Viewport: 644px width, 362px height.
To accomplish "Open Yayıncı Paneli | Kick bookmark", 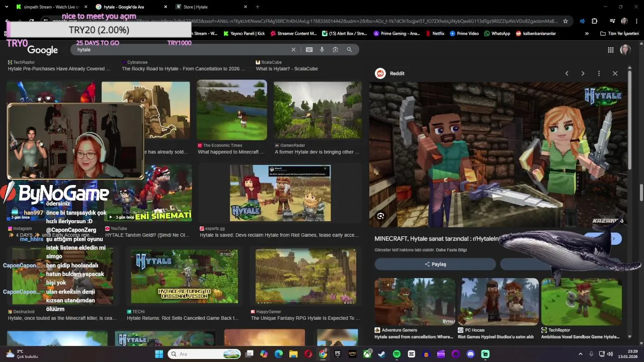I will pos(244,33).
